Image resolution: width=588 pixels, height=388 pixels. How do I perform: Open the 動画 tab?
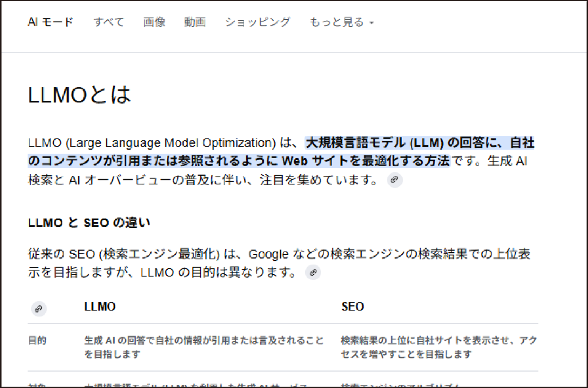coord(195,22)
